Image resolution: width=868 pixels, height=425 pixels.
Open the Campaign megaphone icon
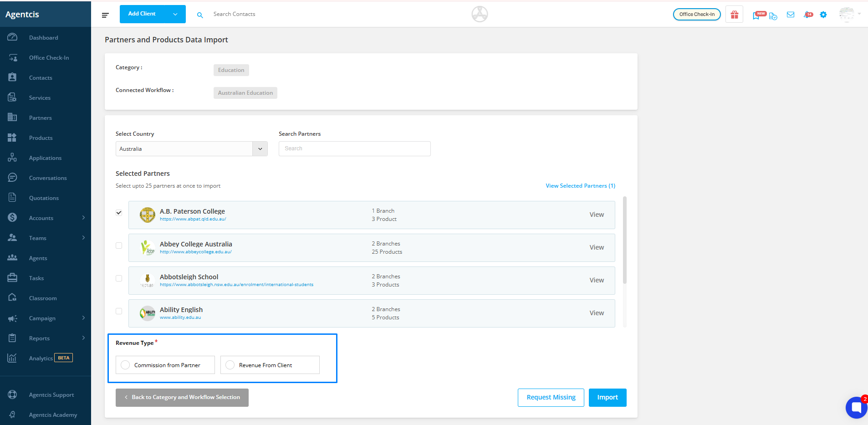(x=12, y=318)
